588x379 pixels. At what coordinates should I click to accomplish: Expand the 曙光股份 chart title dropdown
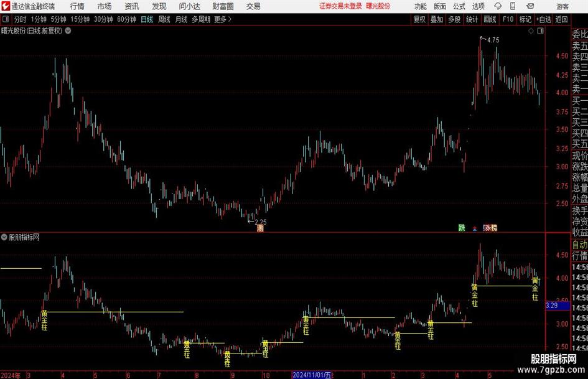[68, 30]
